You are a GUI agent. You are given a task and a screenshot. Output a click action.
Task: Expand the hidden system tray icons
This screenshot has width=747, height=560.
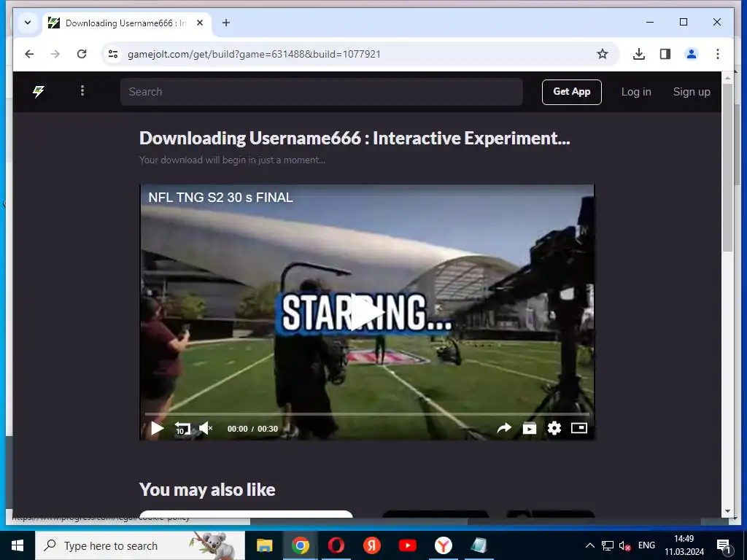(589, 545)
